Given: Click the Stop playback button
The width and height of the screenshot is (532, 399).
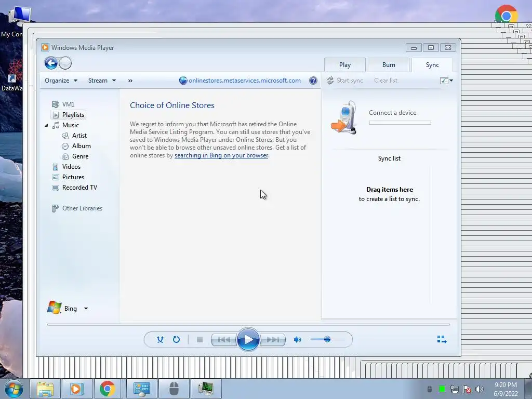Looking at the screenshot, I should [199, 339].
